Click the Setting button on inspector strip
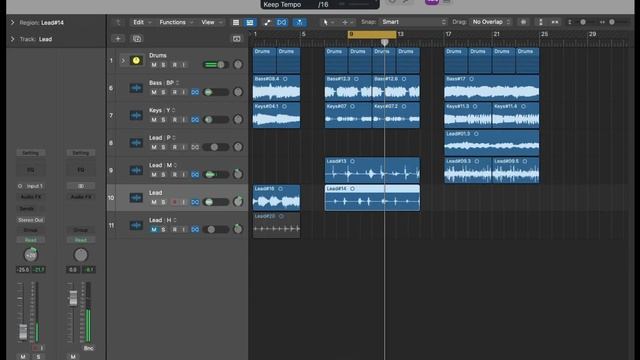Viewport: 640px width, 360px height. 31,153
